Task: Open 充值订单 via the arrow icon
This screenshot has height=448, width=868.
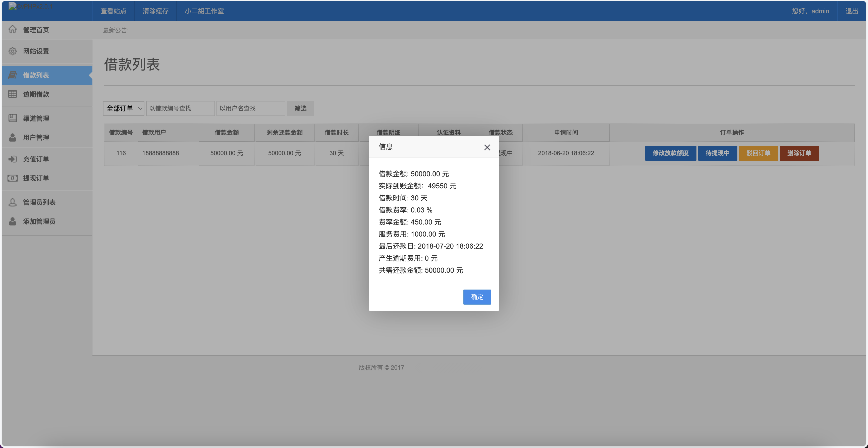Action: pos(13,159)
